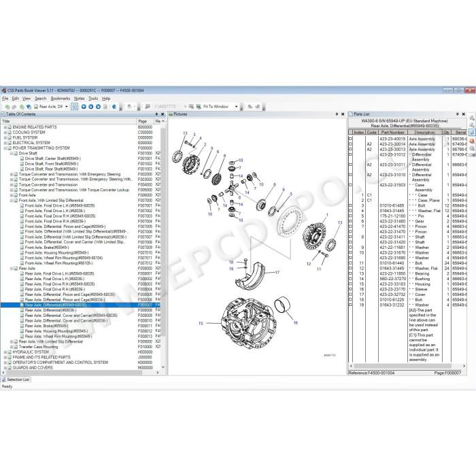Click the grey page icon beside blue buttons
This screenshot has height=476, width=476.
[x=105, y=107]
